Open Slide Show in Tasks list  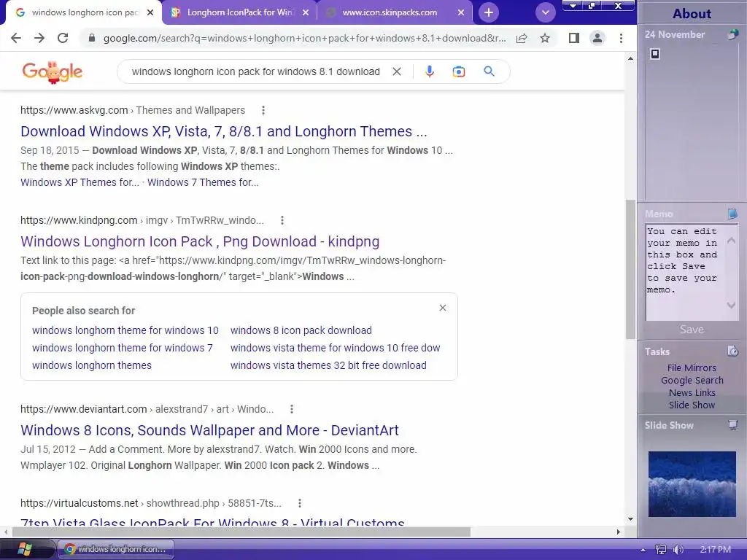pyautogui.click(x=692, y=405)
